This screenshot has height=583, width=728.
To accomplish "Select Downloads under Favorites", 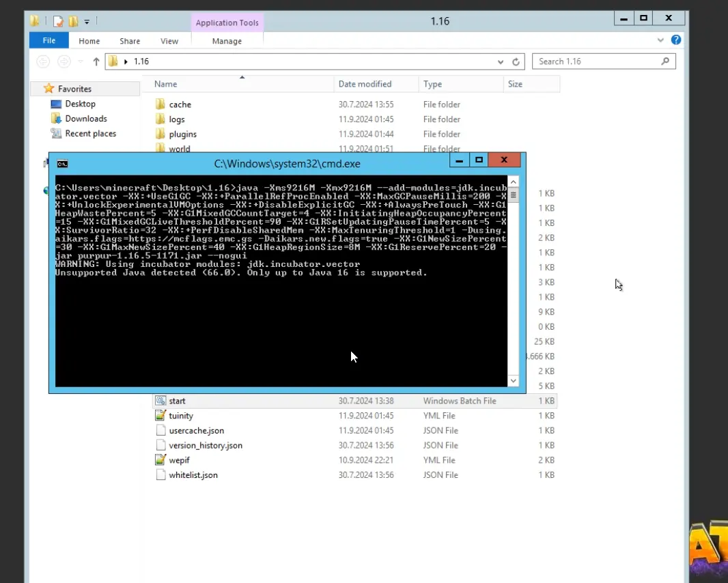I will [86, 118].
